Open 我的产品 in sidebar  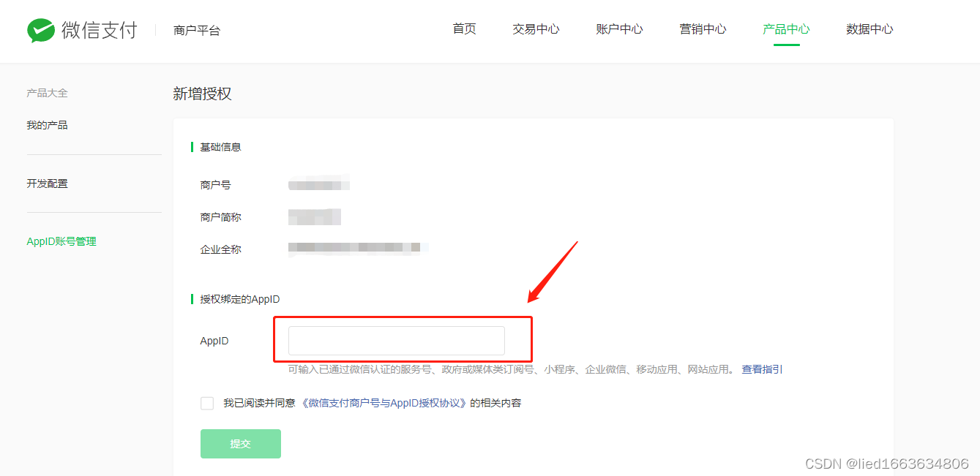[x=47, y=125]
